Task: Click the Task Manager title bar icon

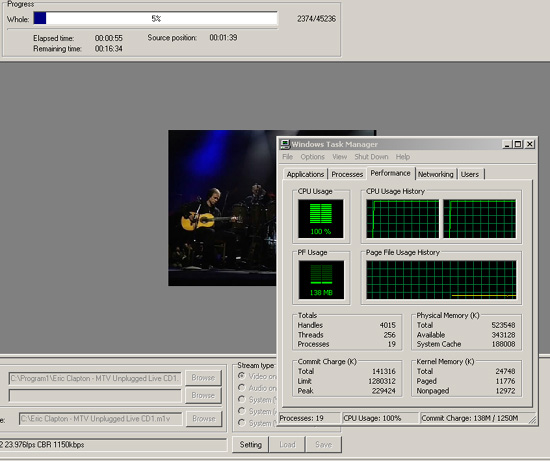Action: (x=285, y=144)
